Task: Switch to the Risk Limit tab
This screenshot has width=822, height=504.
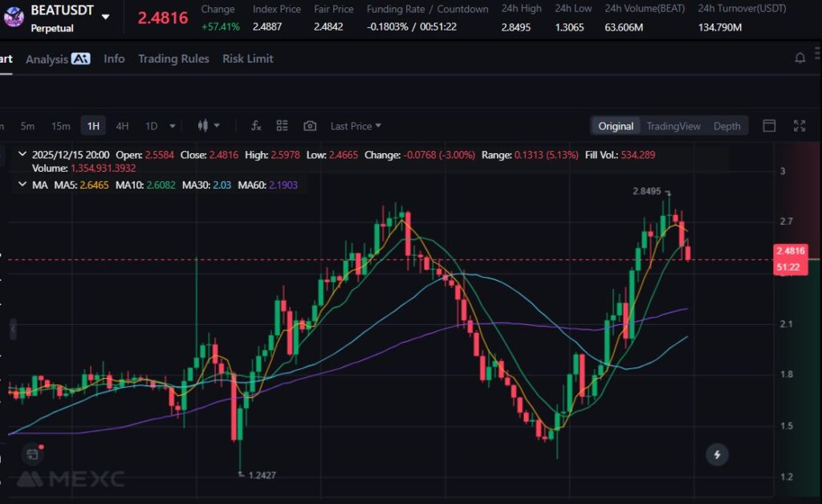Action: 247,59
